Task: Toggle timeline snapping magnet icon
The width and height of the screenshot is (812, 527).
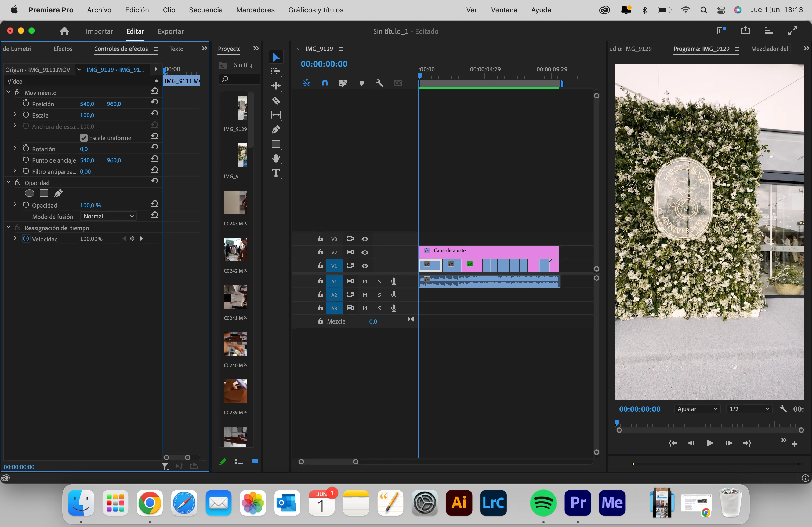Action: (325, 83)
